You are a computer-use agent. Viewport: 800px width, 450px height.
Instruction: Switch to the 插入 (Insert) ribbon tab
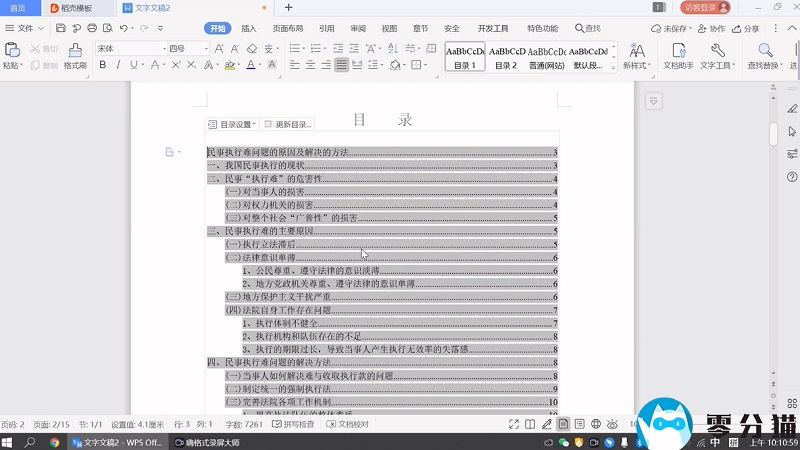pos(249,29)
